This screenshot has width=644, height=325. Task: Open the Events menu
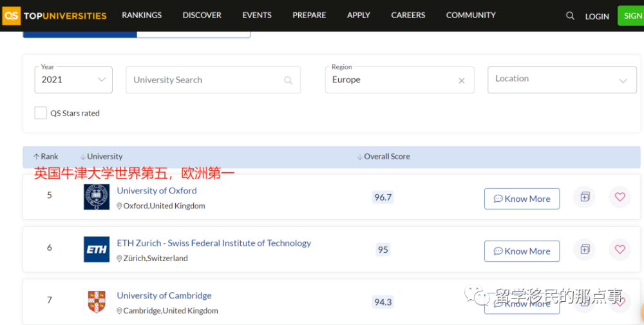tap(257, 15)
